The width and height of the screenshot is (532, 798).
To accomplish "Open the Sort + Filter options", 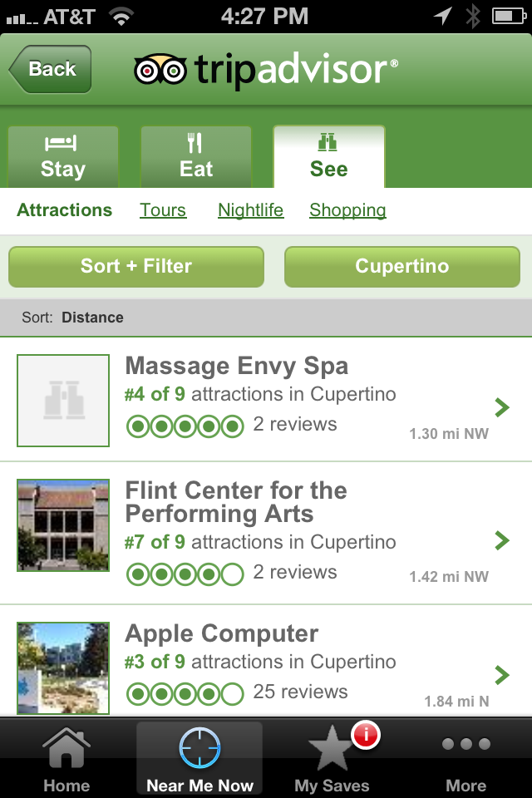I will click(x=135, y=266).
